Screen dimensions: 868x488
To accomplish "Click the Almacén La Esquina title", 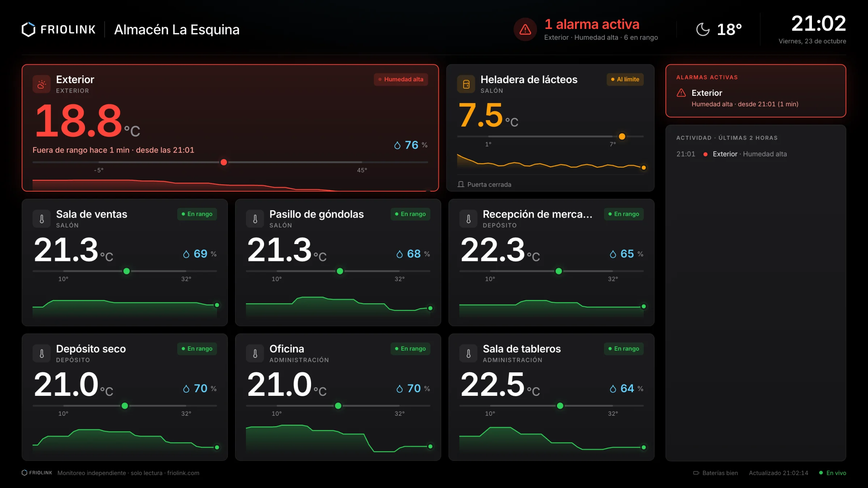I will coord(177,30).
